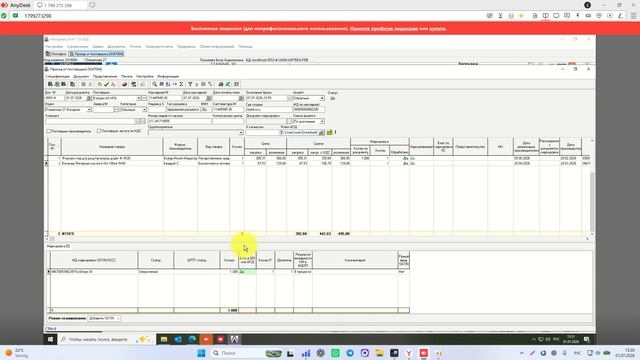Select the second row in goods table

point(318,163)
